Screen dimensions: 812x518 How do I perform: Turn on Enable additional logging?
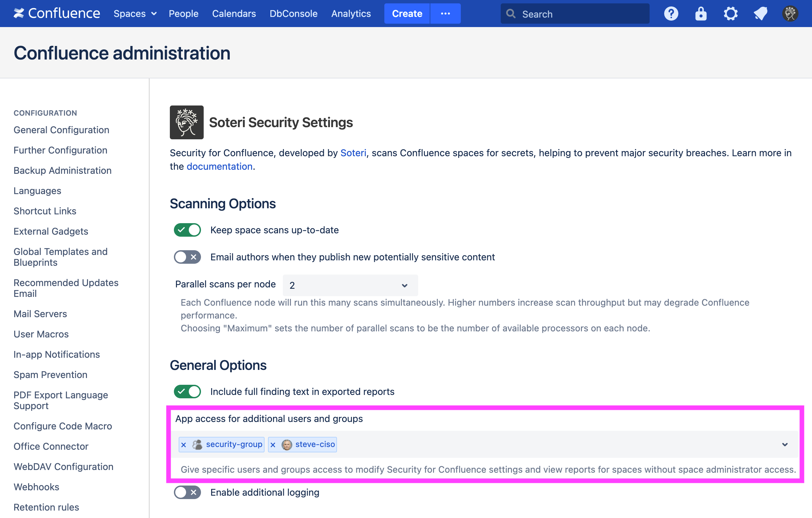coord(187,492)
